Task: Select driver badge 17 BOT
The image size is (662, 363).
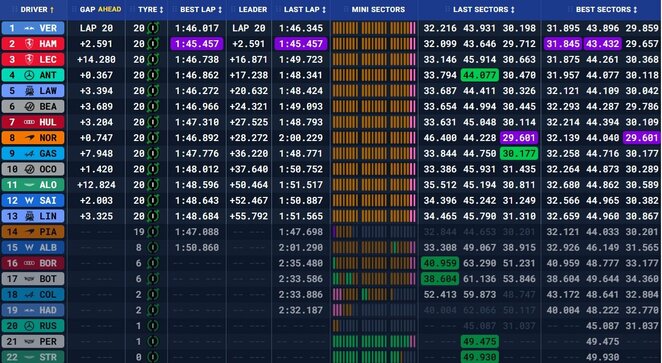Action: point(33,279)
